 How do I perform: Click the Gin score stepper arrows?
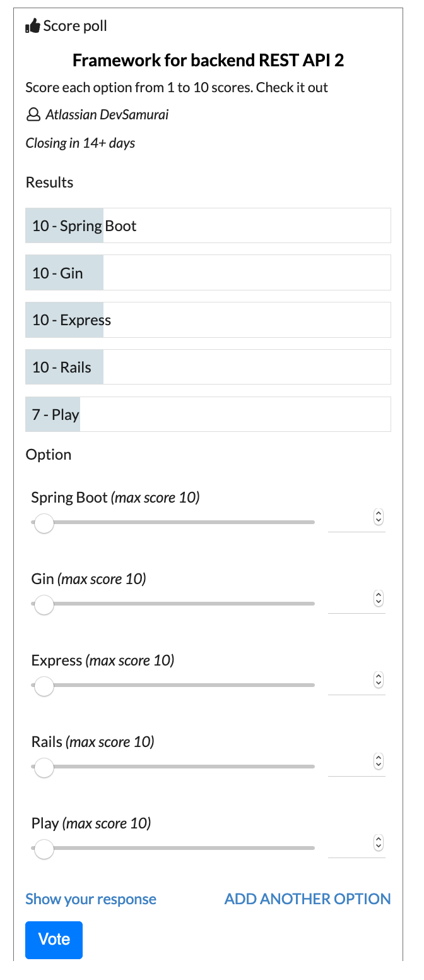point(379,598)
